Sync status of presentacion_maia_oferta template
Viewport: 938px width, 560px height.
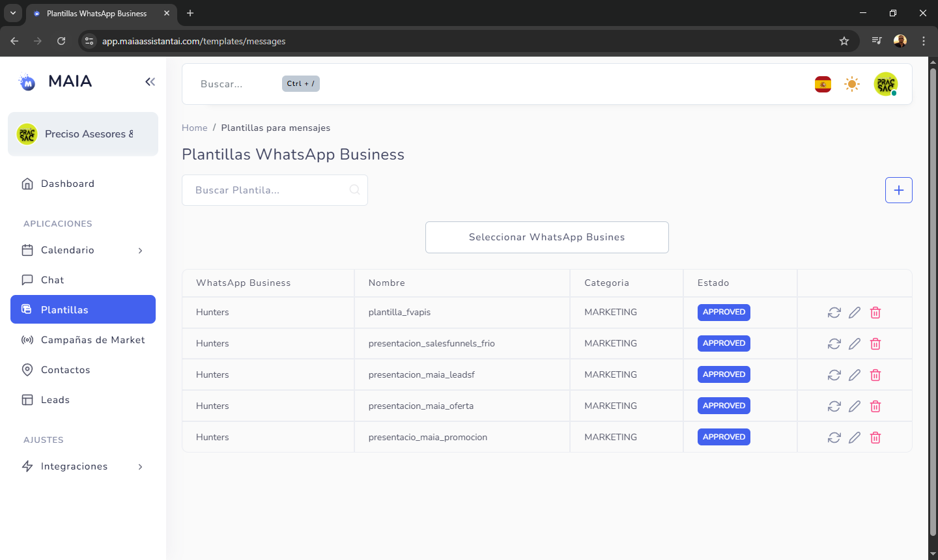[834, 406]
